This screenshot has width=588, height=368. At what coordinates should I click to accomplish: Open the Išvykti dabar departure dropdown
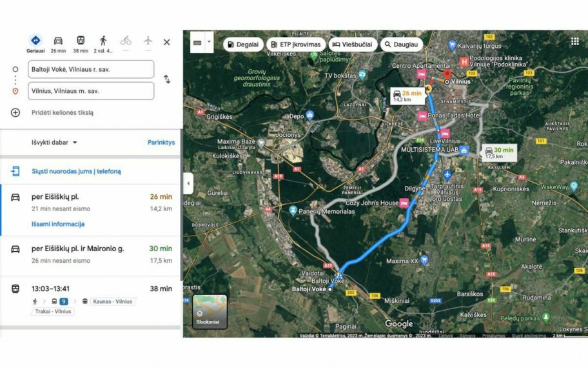pyautogui.click(x=54, y=142)
